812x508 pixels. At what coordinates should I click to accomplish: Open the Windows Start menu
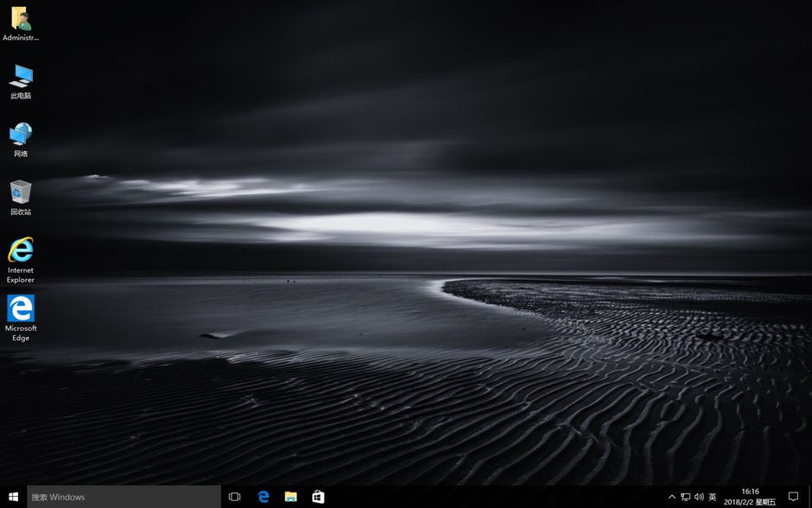[14, 497]
